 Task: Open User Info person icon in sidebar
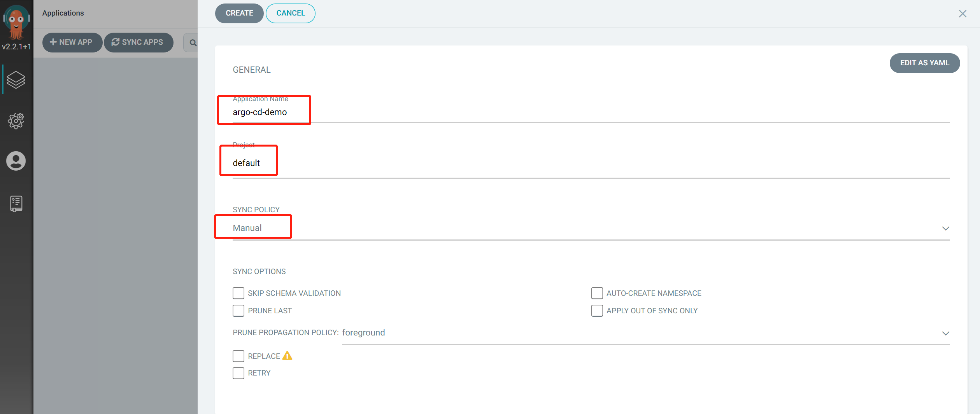tap(16, 161)
